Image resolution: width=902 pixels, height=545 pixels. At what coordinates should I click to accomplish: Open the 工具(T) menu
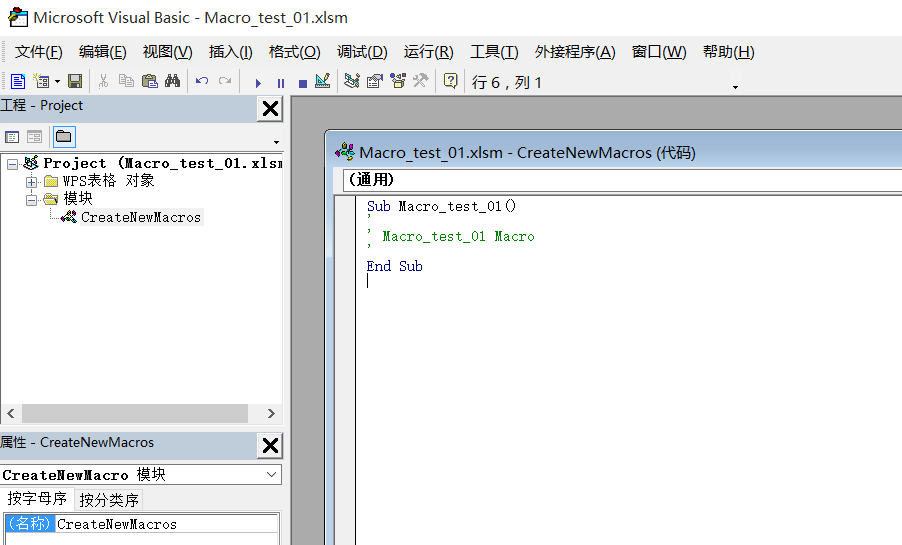click(494, 52)
